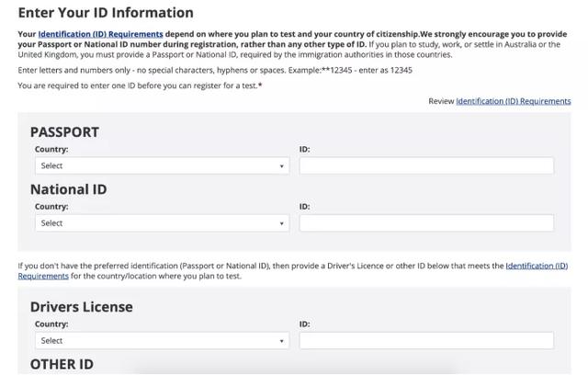This screenshot has height=375, width=588.
Task: Click the Drivers License section heading
Action: click(81, 307)
